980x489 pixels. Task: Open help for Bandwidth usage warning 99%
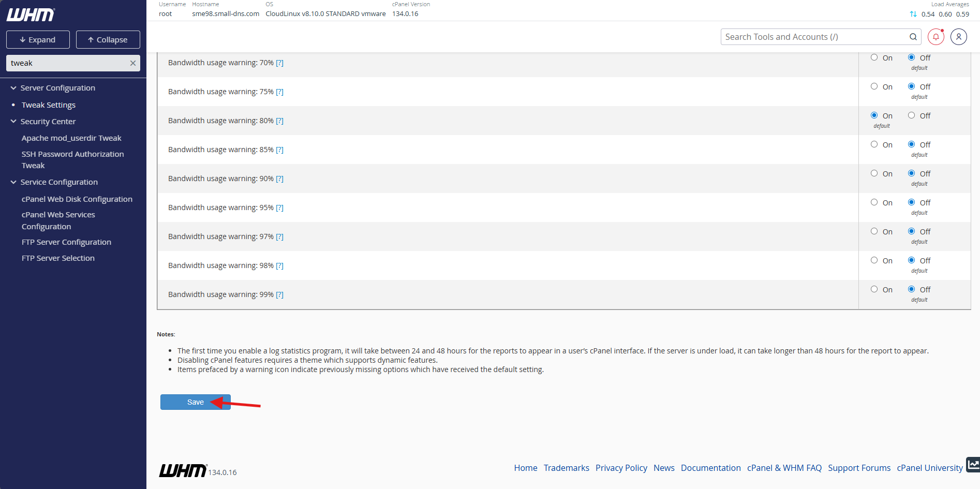pyautogui.click(x=279, y=294)
